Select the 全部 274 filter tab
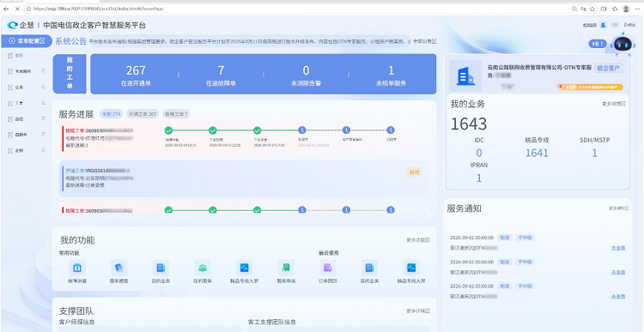The image size is (644, 332). (x=111, y=114)
